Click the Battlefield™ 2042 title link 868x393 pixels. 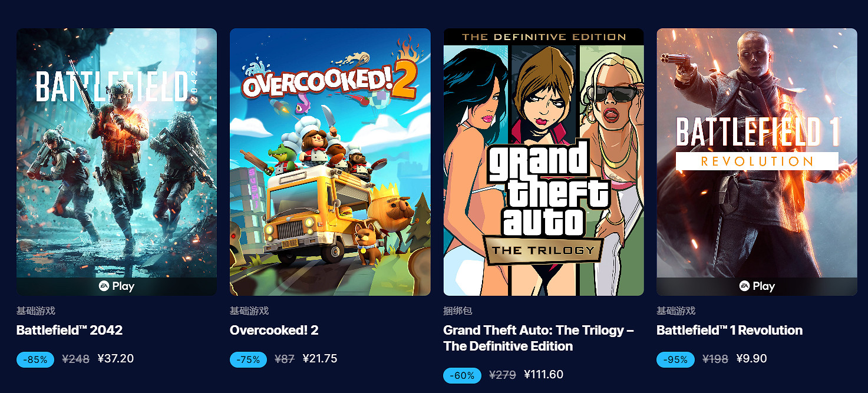(70, 331)
